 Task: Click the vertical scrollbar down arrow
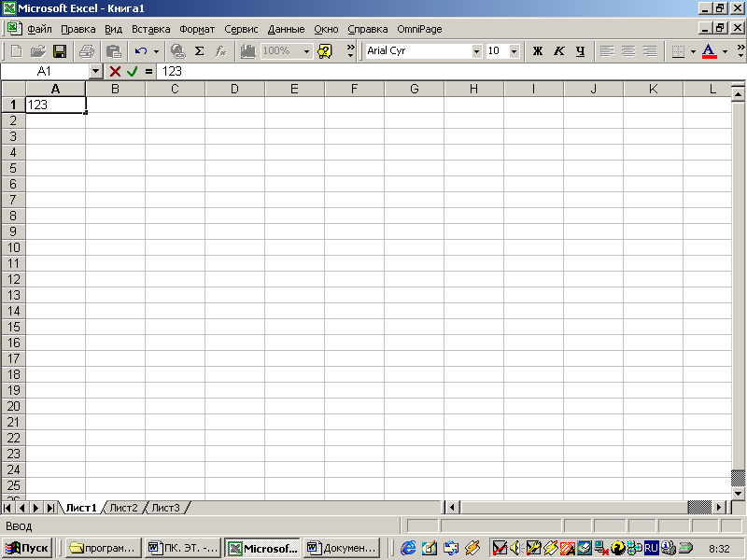coord(738,494)
